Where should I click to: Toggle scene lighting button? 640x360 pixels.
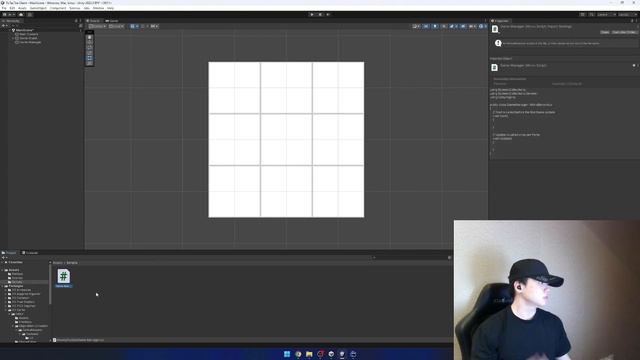click(x=435, y=27)
